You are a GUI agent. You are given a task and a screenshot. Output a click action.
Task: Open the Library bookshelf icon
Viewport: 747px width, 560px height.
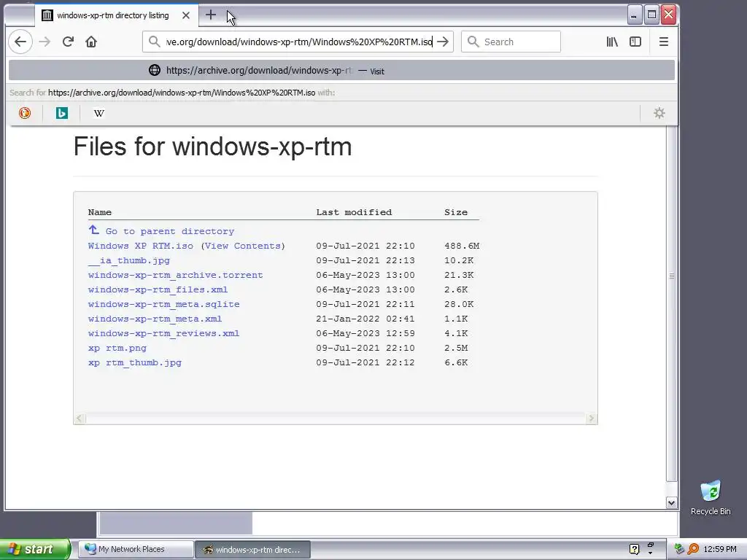pos(612,42)
